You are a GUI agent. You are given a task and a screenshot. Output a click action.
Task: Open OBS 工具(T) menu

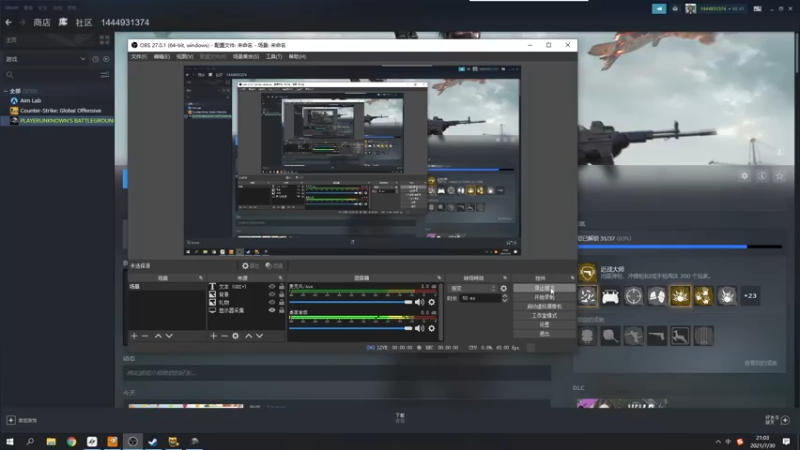click(x=273, y=57)
